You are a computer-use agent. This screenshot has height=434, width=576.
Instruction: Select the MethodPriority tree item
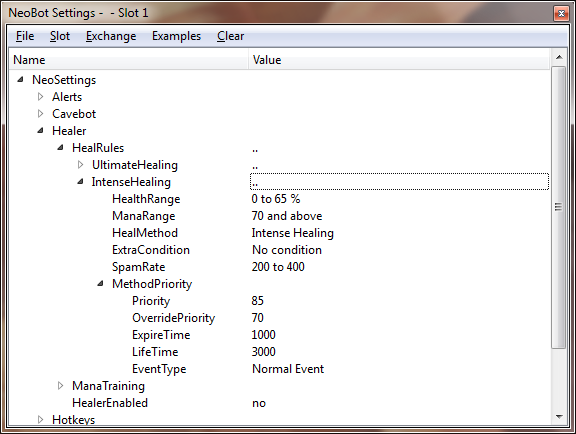(152, 284)
